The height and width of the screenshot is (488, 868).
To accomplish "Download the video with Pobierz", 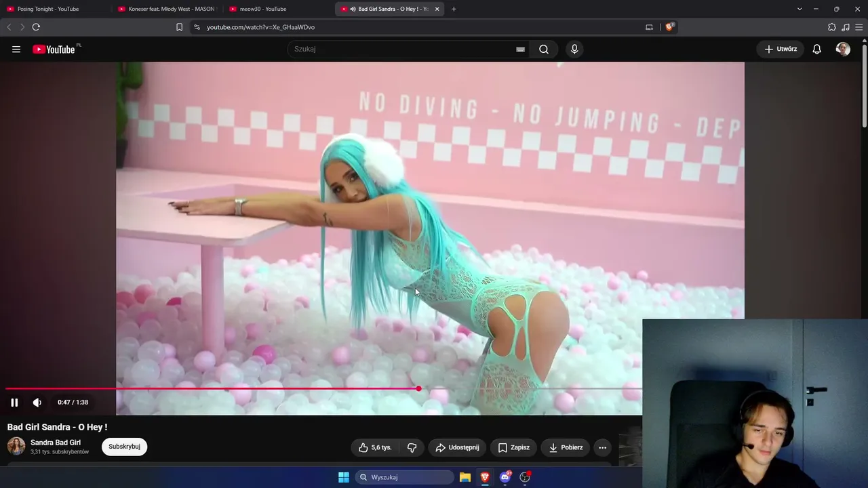I will [x=566, y=447].
